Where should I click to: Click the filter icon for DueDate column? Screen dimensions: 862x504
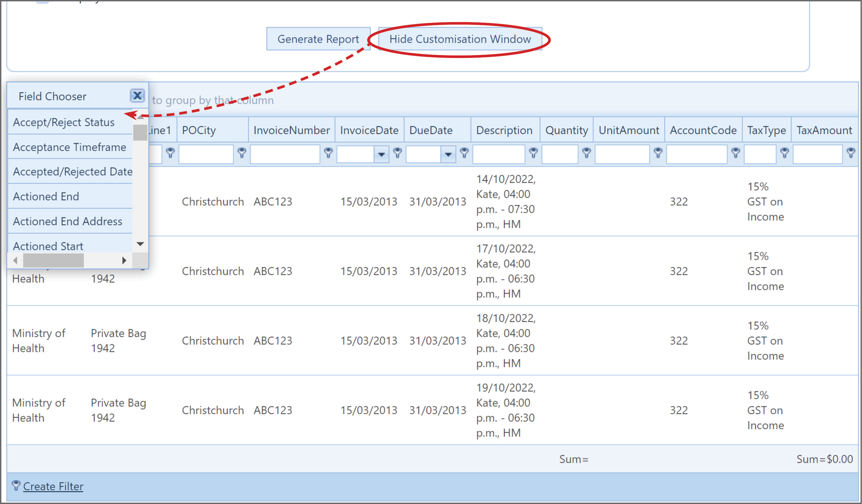click(x=464, y=153)
